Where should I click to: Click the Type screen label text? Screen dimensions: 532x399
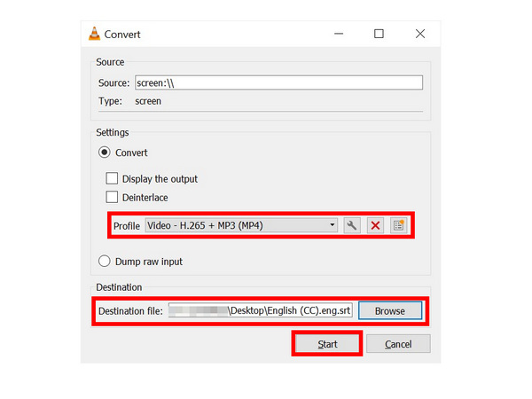click(148, 101)
